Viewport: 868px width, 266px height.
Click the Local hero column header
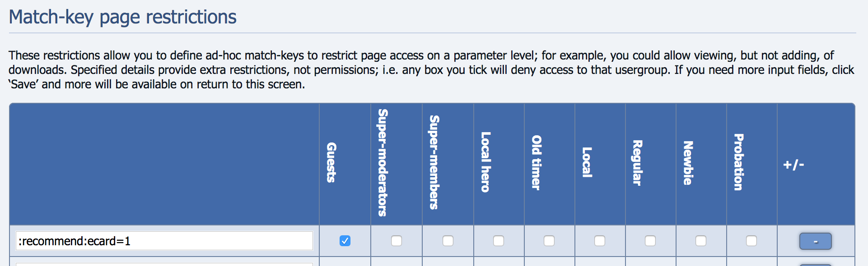tap(485, 163)
